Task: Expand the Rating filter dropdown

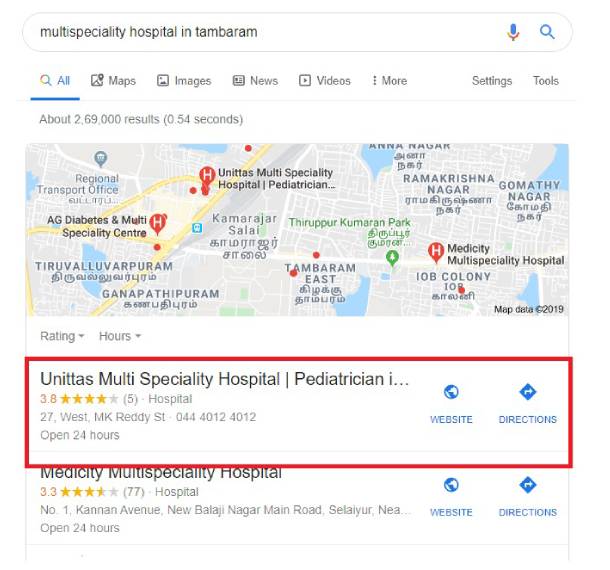Action: [62, 336]
